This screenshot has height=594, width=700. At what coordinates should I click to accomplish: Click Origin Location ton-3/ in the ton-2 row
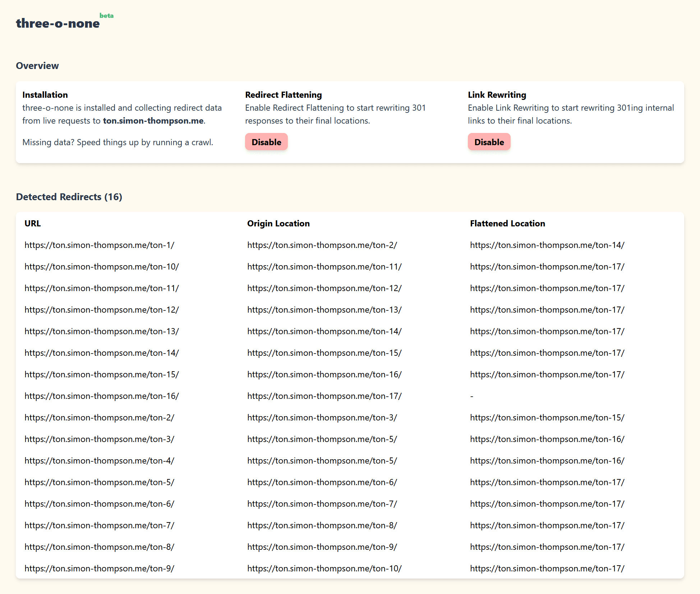322,418
